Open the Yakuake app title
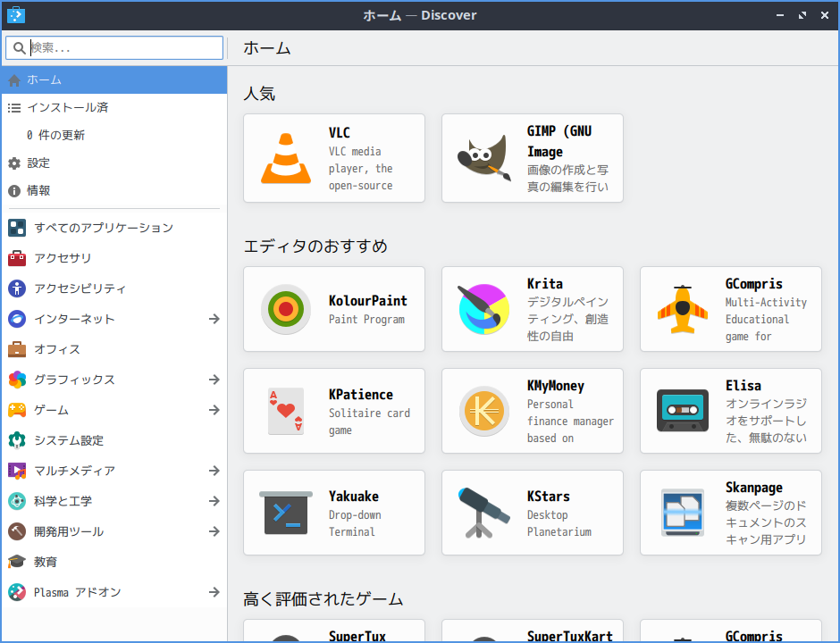The width and height of the screenshot is (840, 643). coord(354,497)
